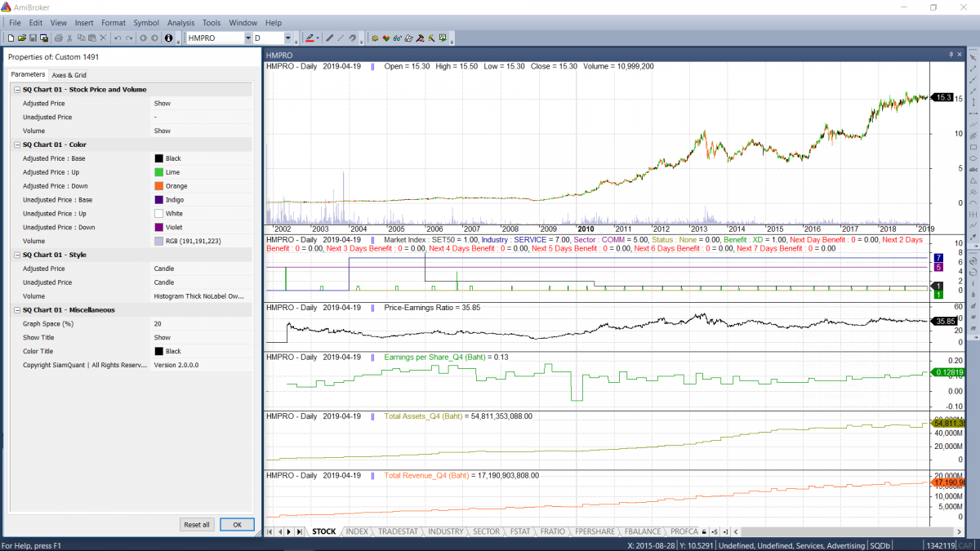The image size is (980, 551).
Task: Select the arrow pointer drawing tool
Action: click(973, 56)
